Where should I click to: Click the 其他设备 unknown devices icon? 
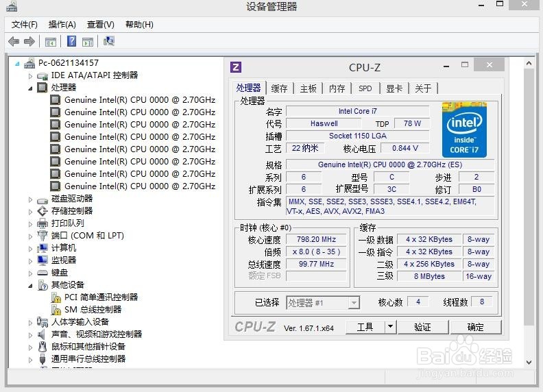click(x=43, y=285)
